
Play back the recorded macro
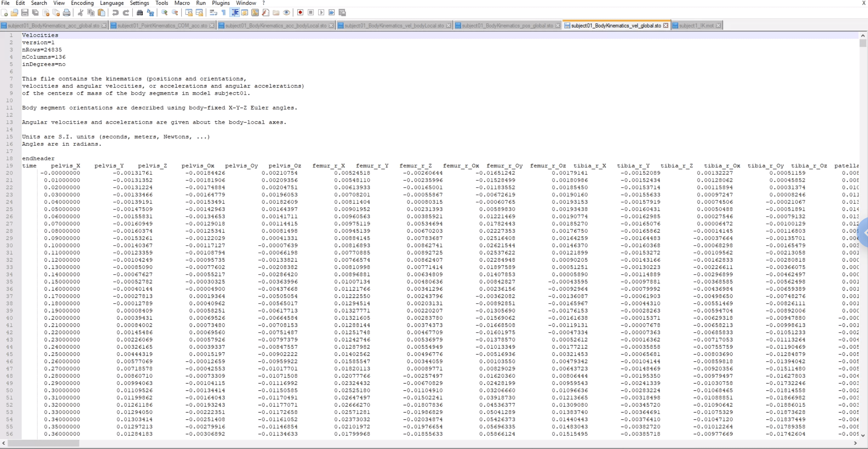[x=321, y=13]
